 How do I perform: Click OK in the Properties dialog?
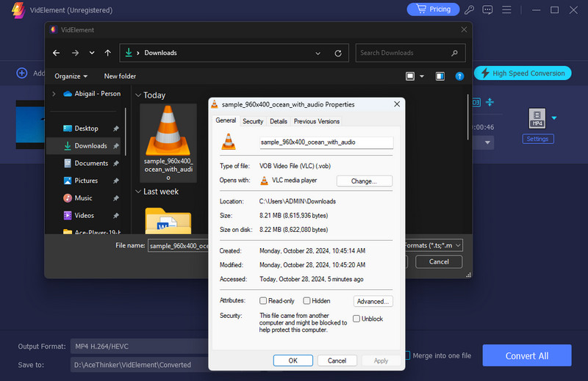coord(293,360)
